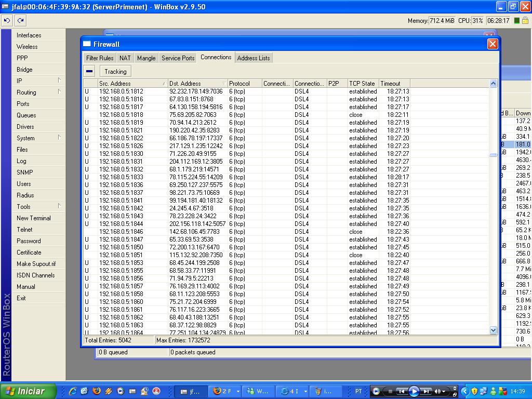Switch to the Filter Rules tab
The height and width of the screenshot is (399, 532).
point(100,58)
